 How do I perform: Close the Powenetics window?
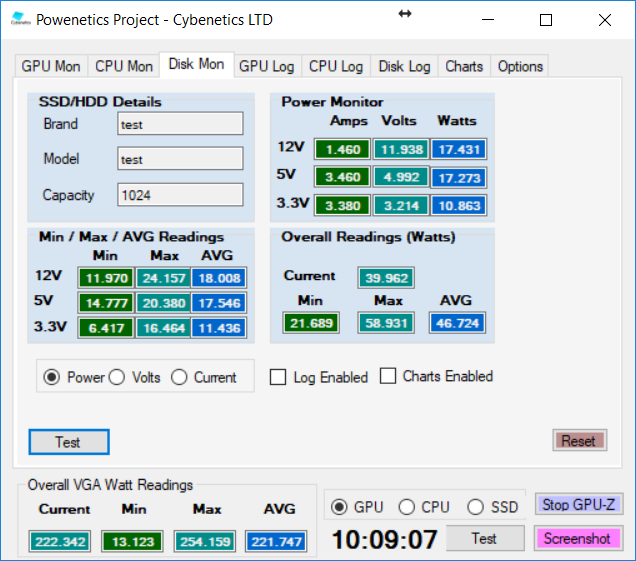tap(605, 19)
